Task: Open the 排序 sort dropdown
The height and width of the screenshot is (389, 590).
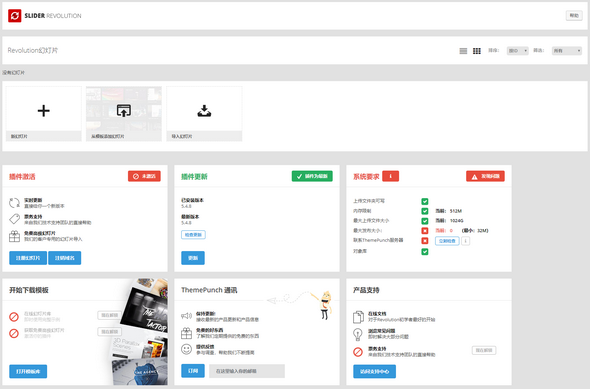Action: point(518,51)
